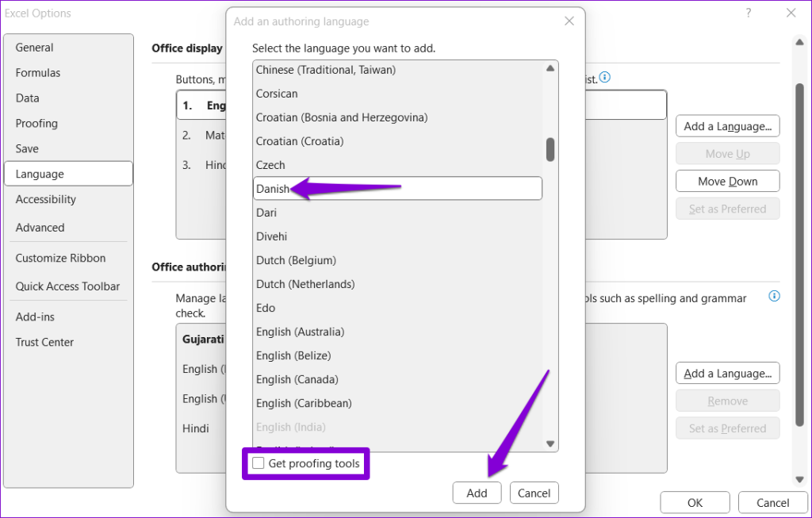Switch to the Data options tab
Image resolution: width=812 pixels, height=518 pixels.
point(68,98)
